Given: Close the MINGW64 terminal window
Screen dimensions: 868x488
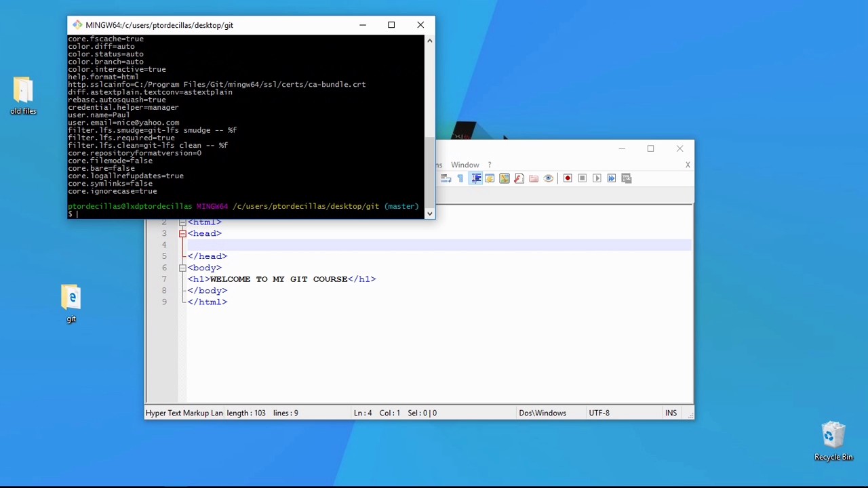Looking at the screenshot, I should [x=420, y=25].
